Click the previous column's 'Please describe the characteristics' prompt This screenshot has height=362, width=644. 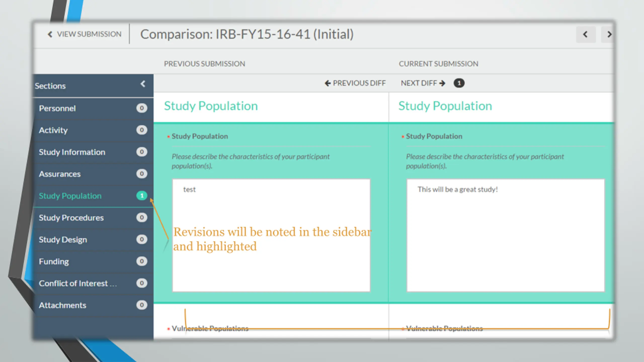(251, 161)
